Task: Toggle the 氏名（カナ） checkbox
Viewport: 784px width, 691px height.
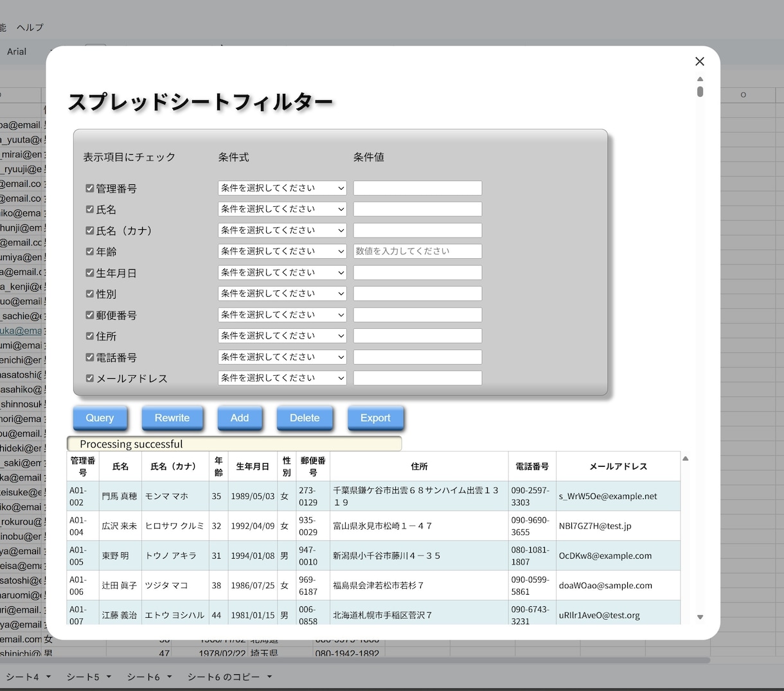Action: [90, 231]
